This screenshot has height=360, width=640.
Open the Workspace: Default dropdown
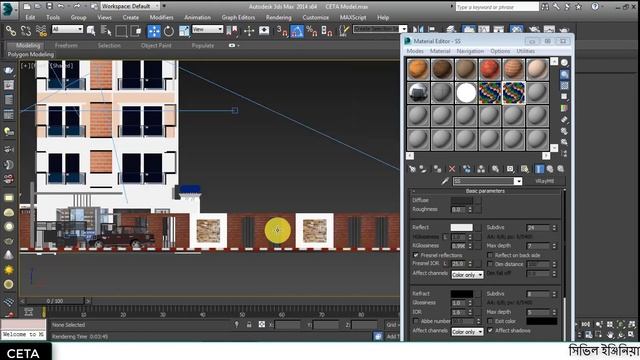pyautogui.click(x=130, y=6)
